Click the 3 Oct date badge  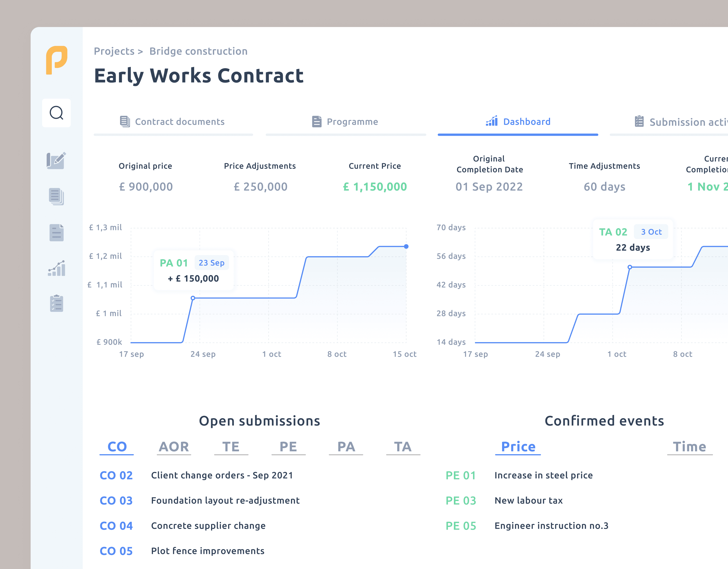click(x=651, y=232)
